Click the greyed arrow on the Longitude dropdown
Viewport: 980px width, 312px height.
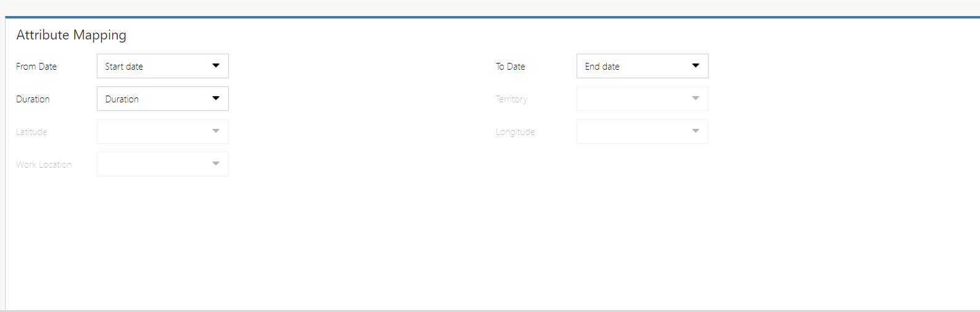696,131
